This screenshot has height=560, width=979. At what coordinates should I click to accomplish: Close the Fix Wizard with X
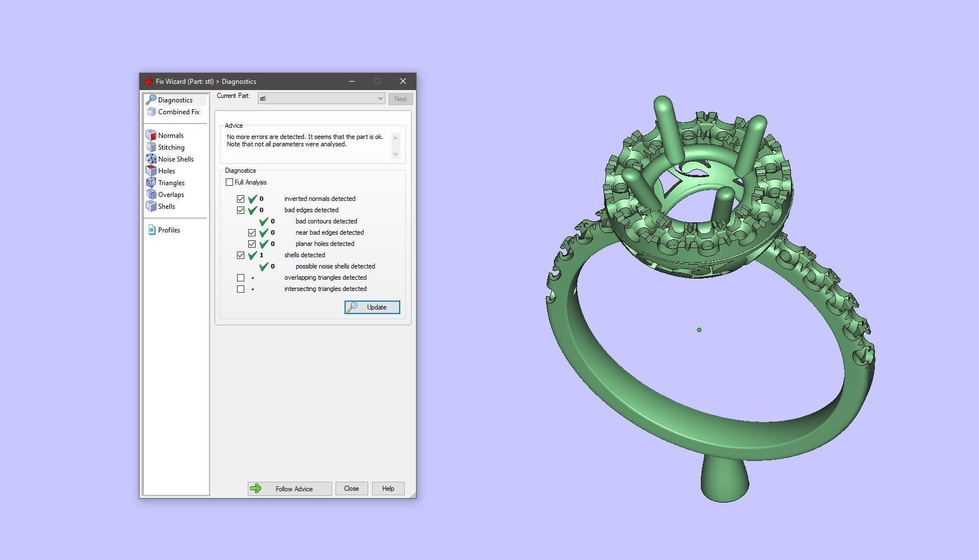403,82
